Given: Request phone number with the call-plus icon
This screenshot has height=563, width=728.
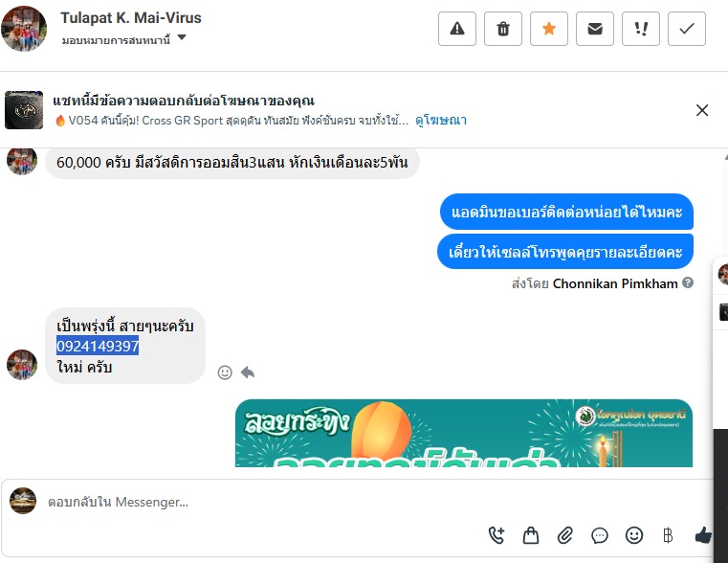Looking at the screenshot, I should click(496, 535).
